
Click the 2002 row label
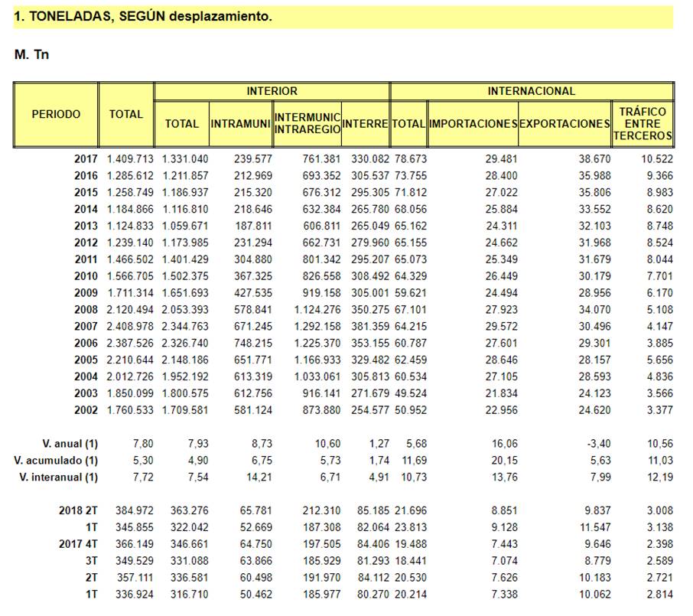click(x=85, y=410)
